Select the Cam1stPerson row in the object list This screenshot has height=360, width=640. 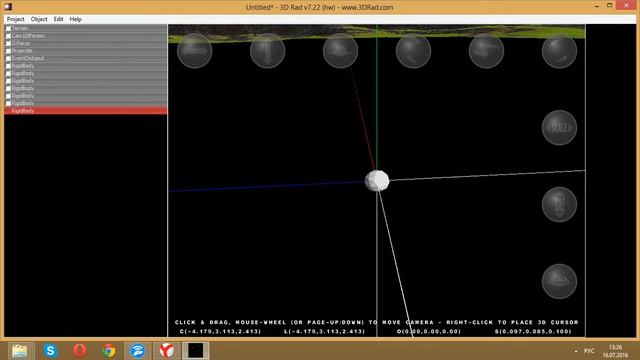point(86,36)
